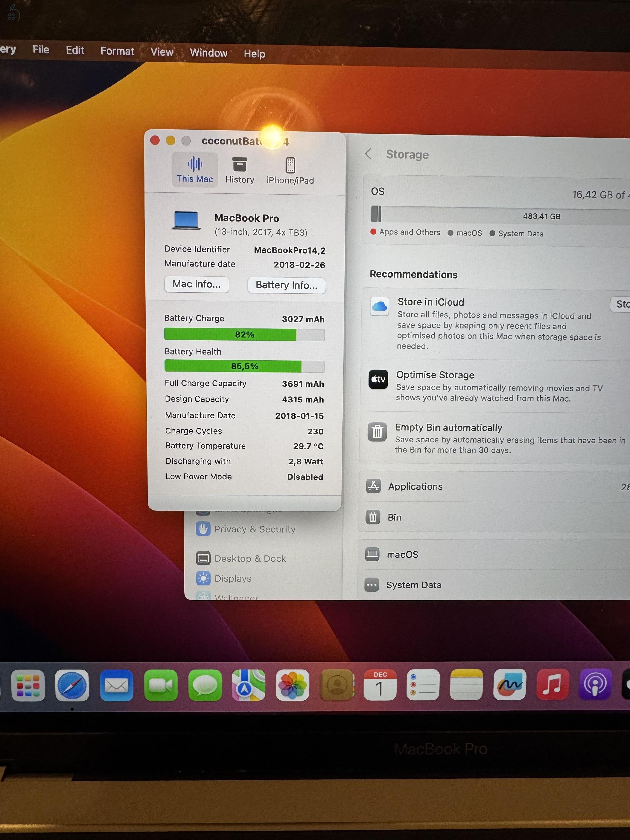The height and width of the screenshot is (840, 630).
Task: Open Photos from the Dock
Action: tap(292, 685)
